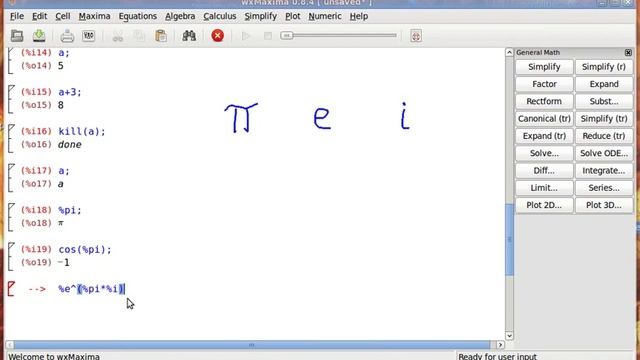Click the Rectform button
This screenshot has height=360, width=640.
[544, 101]
